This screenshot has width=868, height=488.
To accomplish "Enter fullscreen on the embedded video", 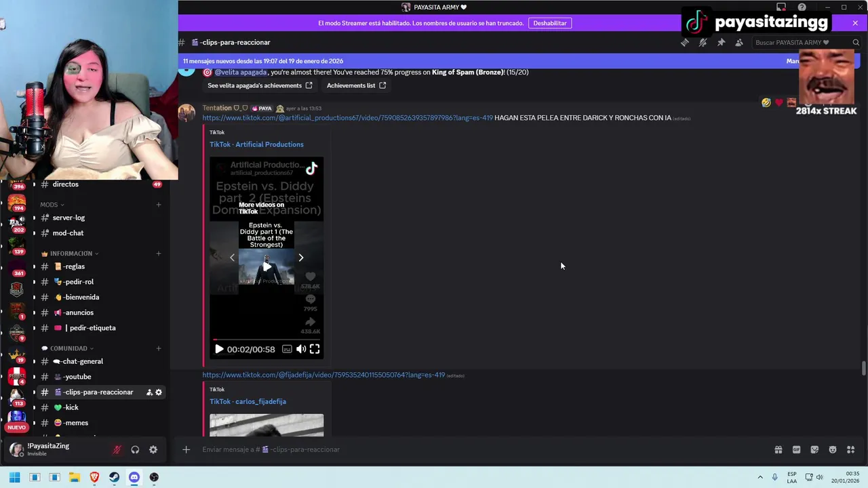I will (315, 349).
